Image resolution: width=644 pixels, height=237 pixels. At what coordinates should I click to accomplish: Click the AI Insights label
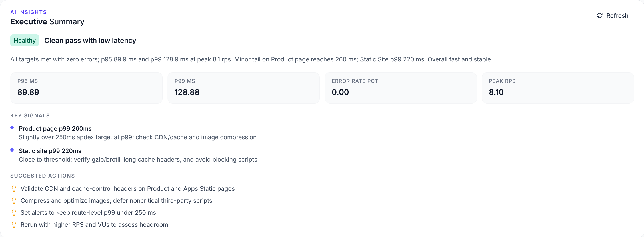point(28,12)
